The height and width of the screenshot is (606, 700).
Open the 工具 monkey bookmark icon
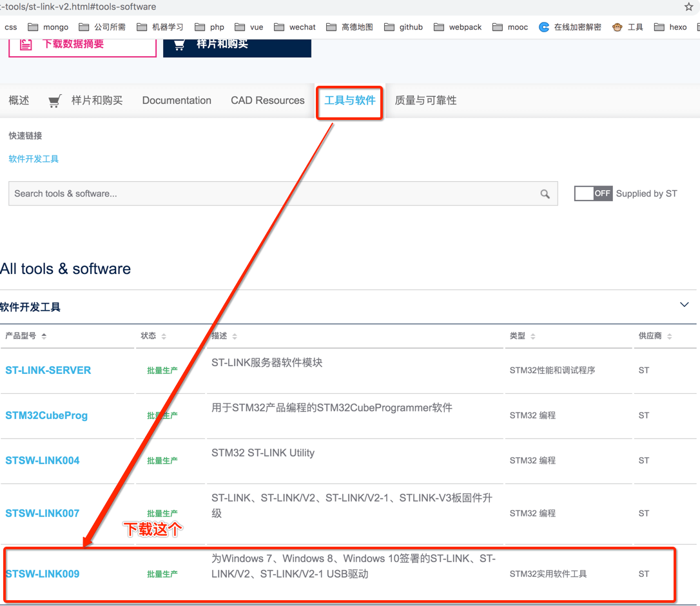point(617,27)
